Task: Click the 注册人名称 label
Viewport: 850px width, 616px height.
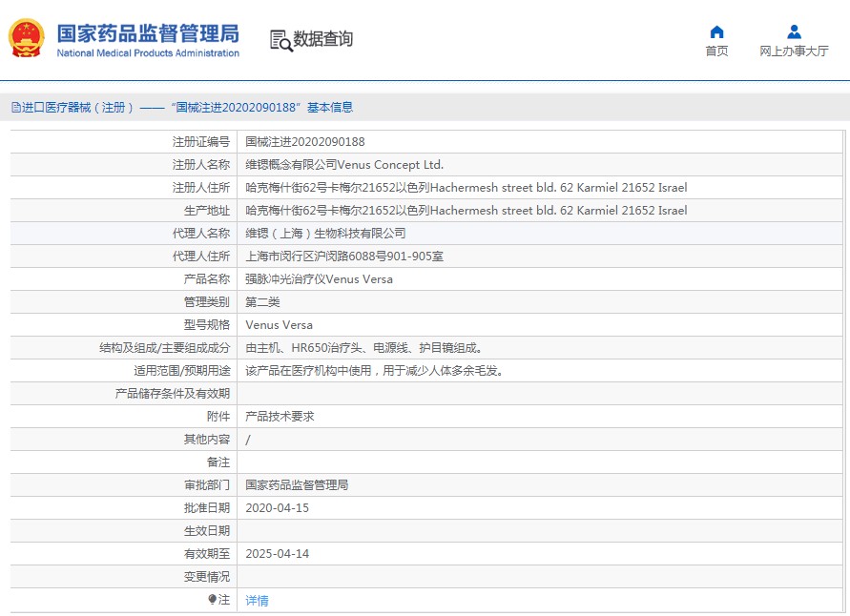Action: [201, 165]
